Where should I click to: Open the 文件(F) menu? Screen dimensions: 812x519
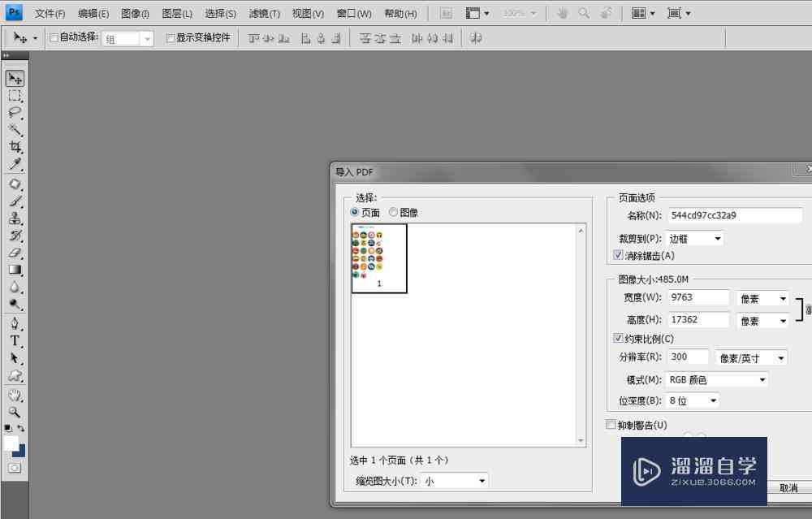[x=50, y=14]
